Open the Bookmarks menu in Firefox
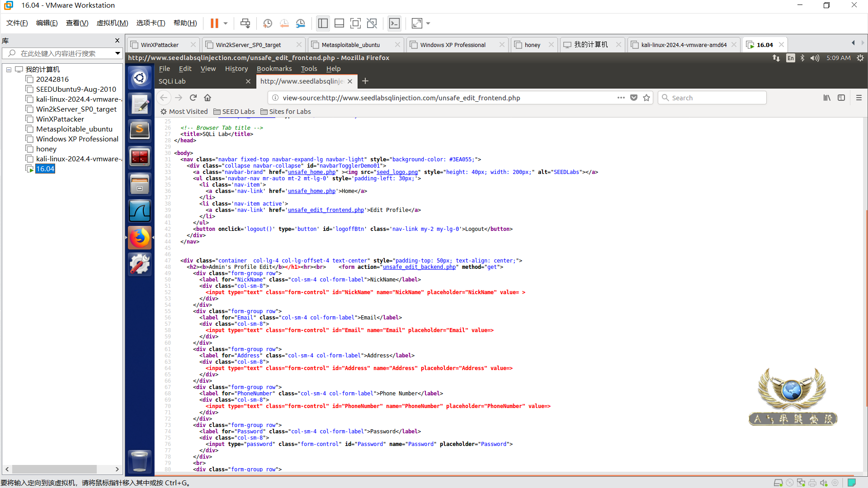The width and height of the screenshot is (868, 488). pyautogui.click(x=274, y=69)
